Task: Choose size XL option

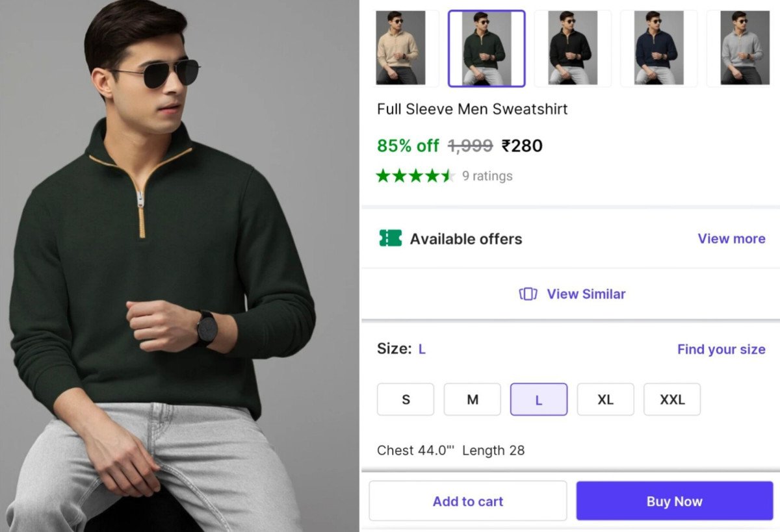Action: pyautogui.click(x=605, y=399)
